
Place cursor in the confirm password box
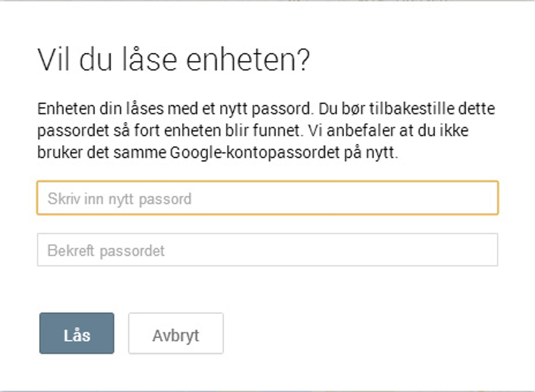267,250
